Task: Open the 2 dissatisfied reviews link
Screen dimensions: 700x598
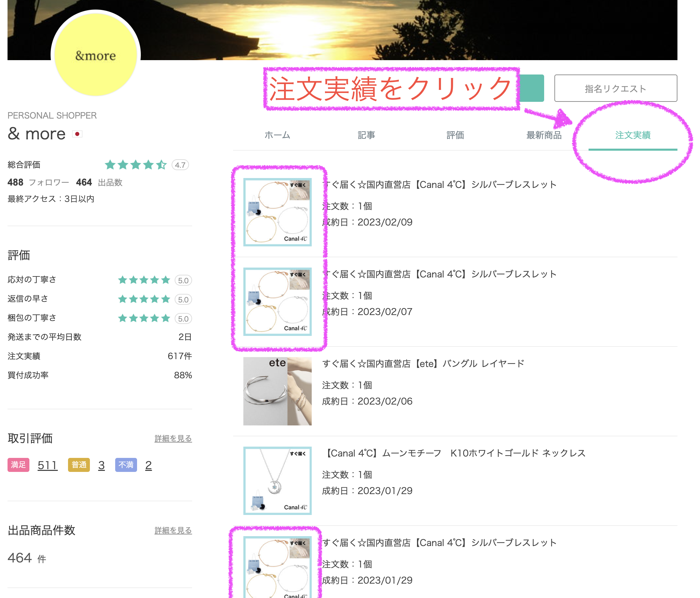Action: coord(148,465)
